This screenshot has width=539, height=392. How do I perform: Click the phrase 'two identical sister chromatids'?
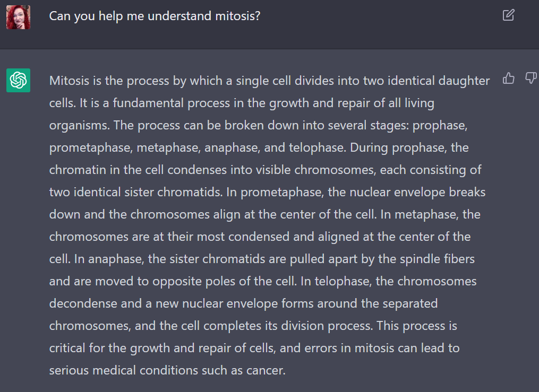(135, 192)
